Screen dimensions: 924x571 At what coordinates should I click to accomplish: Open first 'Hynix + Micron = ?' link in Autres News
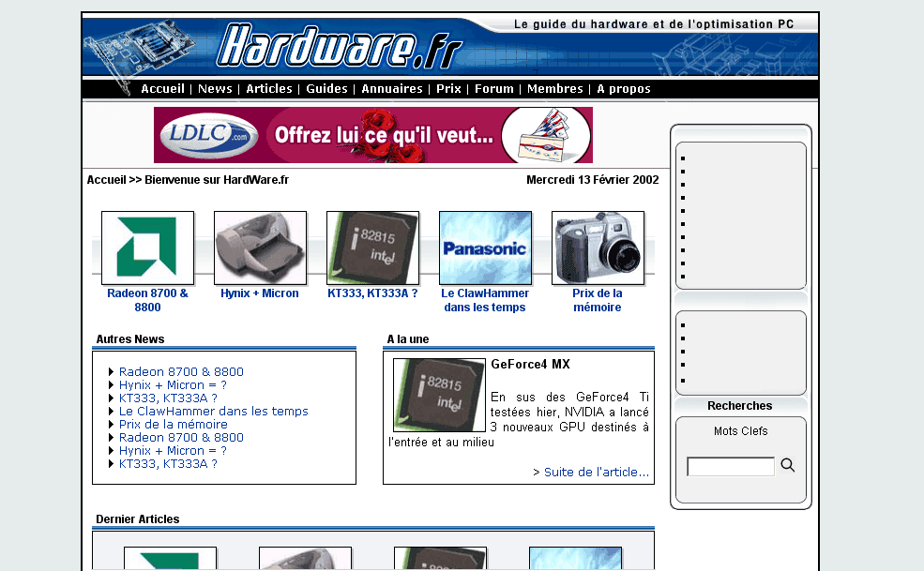click(x=173, y=384)
